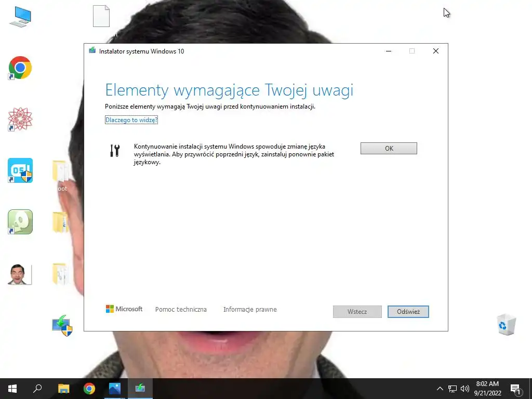Close the Instalator systemu Windows 10 window
The height and width of the screenshot is (399, 532).
click(436, 51)
